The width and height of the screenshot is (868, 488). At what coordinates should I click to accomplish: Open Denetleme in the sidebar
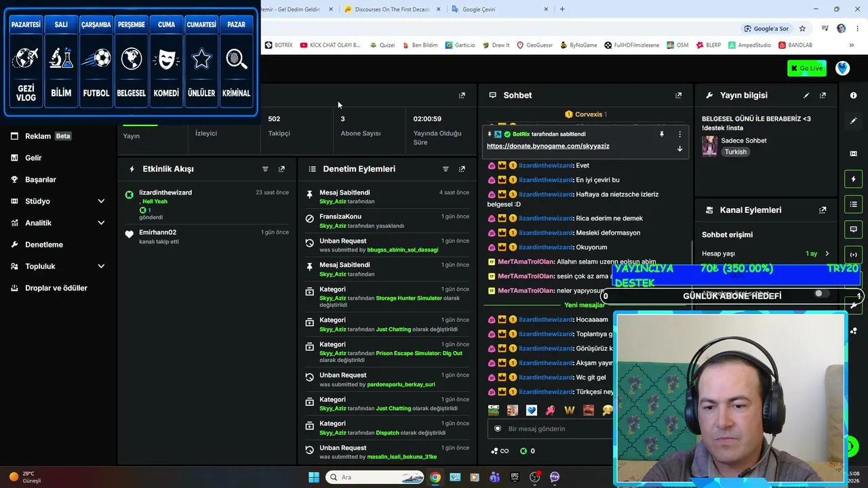point(56,245)
